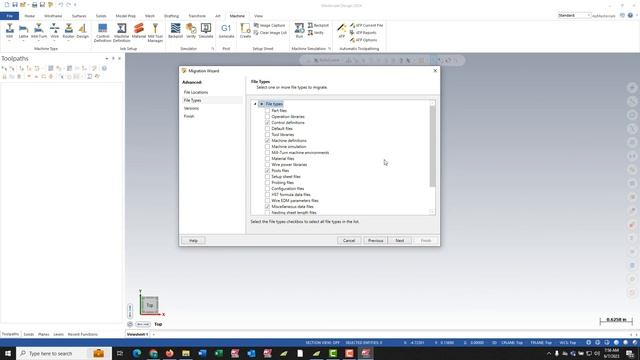This screenshot has width=640, height=360.
Task: Click the Simulate icon in Simulation group
Action: tap(206, 31)
